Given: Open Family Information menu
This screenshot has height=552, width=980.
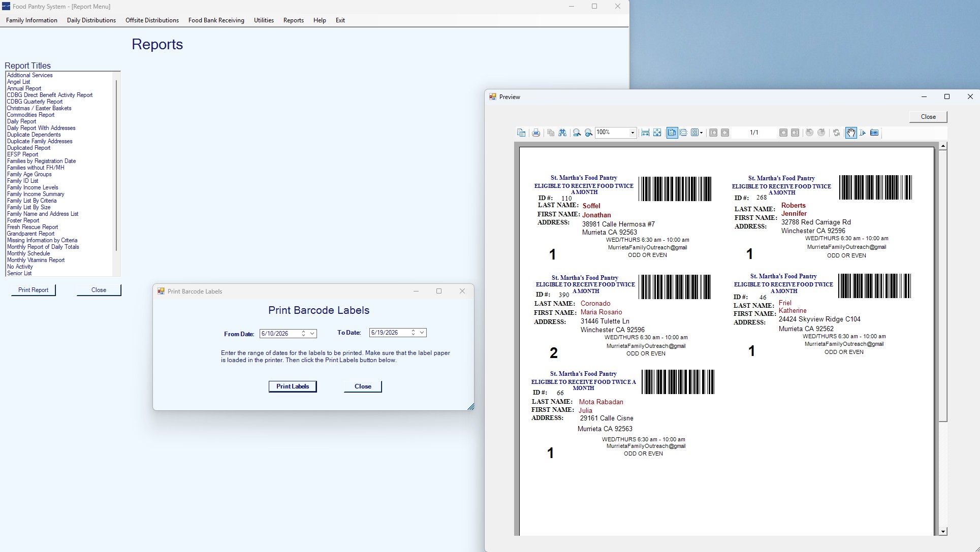Looking at the screenshot, I should (x=31, y=20).
